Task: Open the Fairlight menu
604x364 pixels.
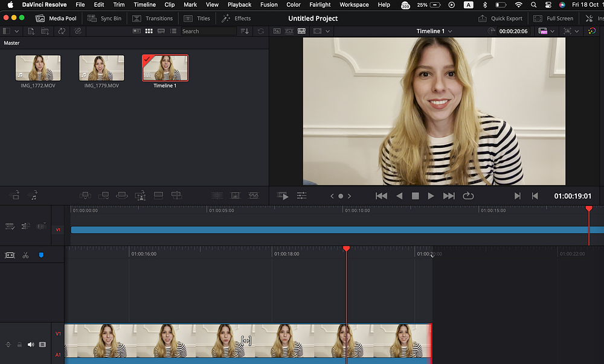Action: click(x=320, y=4)
